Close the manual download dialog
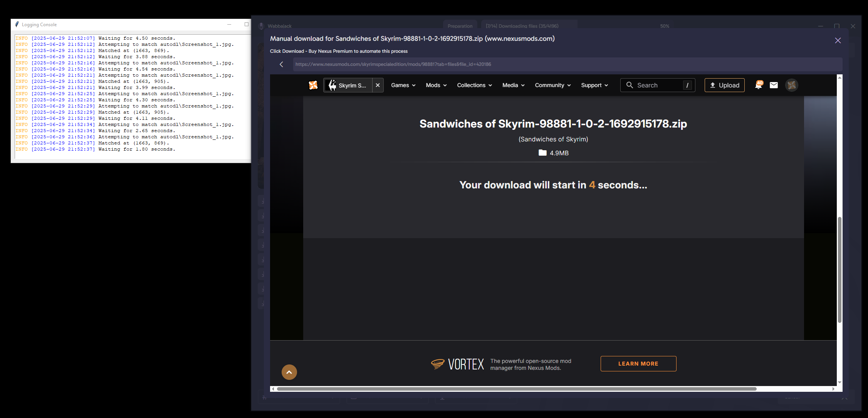 (x=838, y=40)
